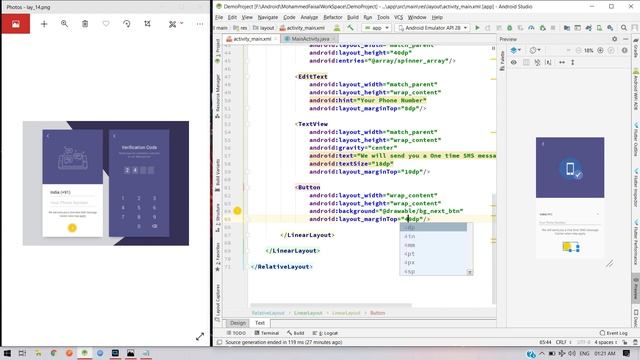Open the Terminal tool window
640x360 pixels.
[267, 333]
